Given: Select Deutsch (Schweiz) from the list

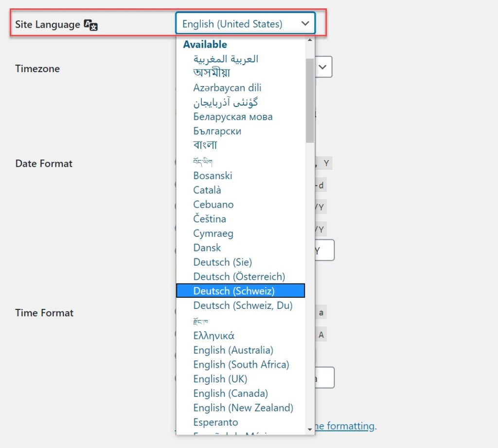Looking at the screenshot, I should tap(234, 291).
